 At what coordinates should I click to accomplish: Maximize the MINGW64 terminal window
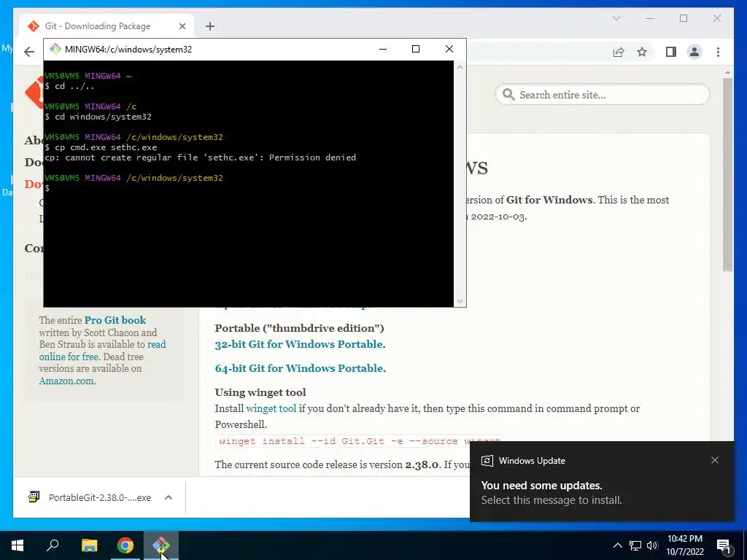(x=415, y=49)
